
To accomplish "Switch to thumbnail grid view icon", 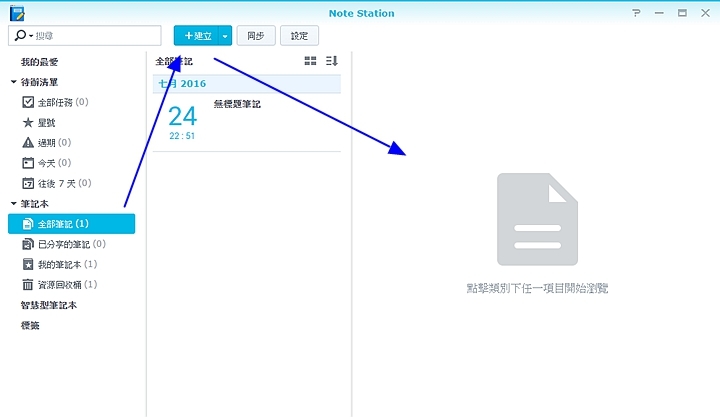I will click(310, 61).
